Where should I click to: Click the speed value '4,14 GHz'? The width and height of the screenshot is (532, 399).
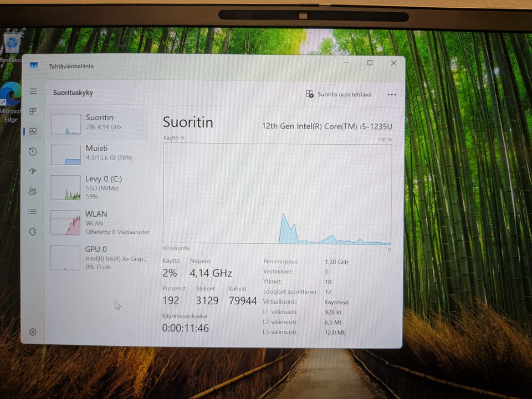pyautogui.click(x=211, y=273)
